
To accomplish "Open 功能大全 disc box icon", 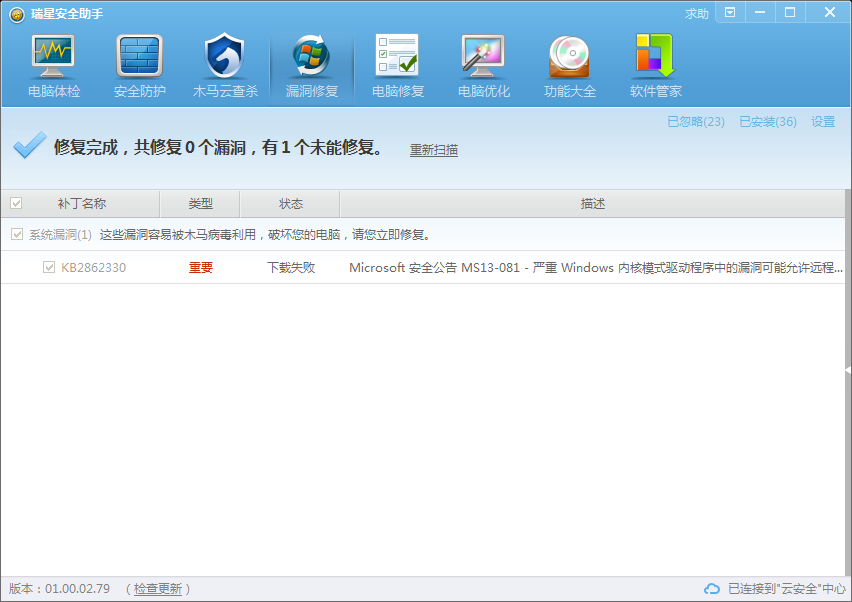I will pyautogui.click(x=569, y=56).
